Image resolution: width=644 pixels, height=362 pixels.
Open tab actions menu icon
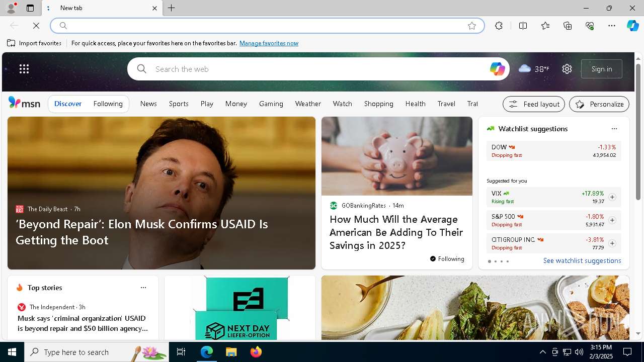[30, 8]
